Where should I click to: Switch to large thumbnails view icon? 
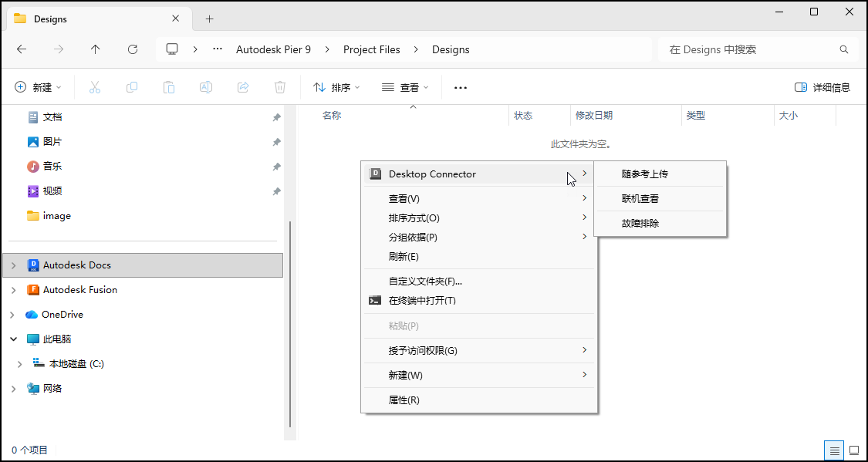854,450
